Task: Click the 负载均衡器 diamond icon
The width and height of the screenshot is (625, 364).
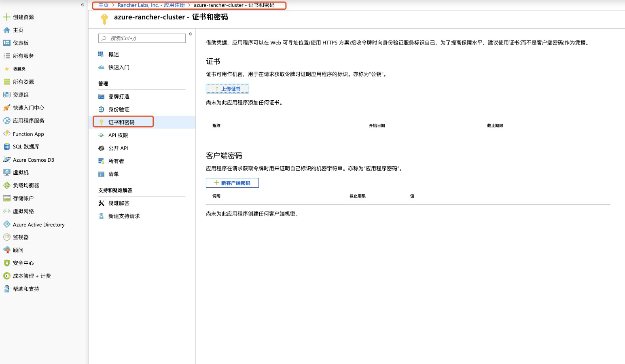Action: (6, 185)
